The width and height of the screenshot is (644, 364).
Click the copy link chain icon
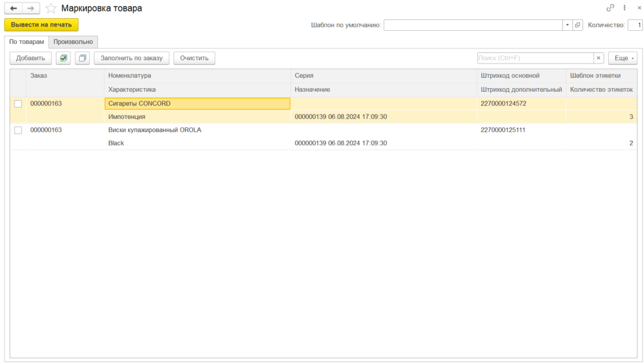point(609,8)
